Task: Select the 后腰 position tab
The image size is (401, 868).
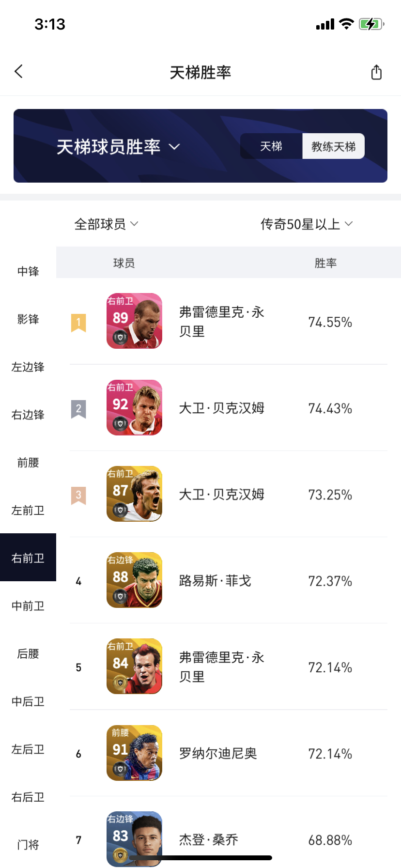Action: (x=28, y=654)
